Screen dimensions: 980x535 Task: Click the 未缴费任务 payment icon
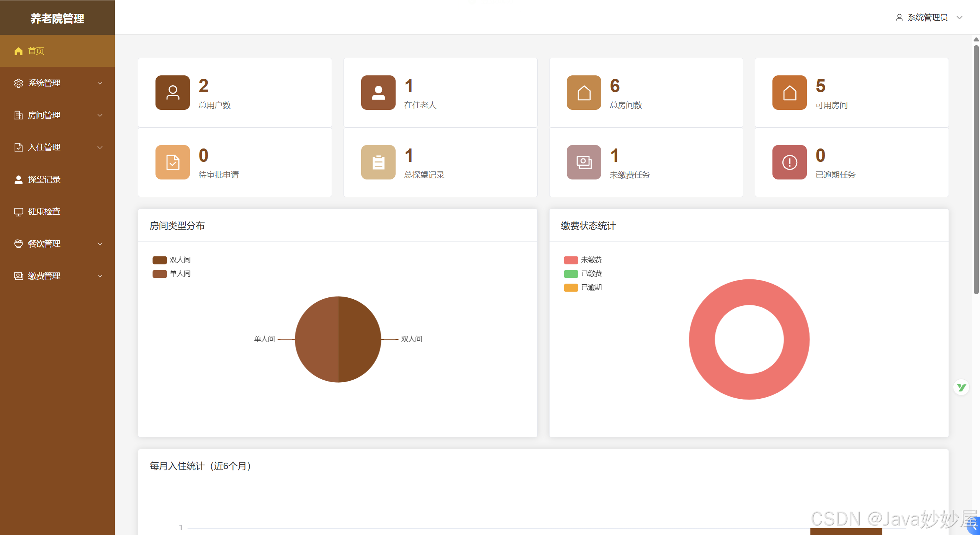[x=584, y=162]
